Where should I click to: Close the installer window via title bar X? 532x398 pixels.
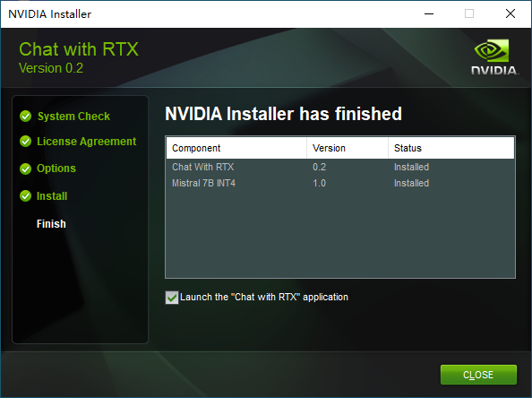point(511,14)
